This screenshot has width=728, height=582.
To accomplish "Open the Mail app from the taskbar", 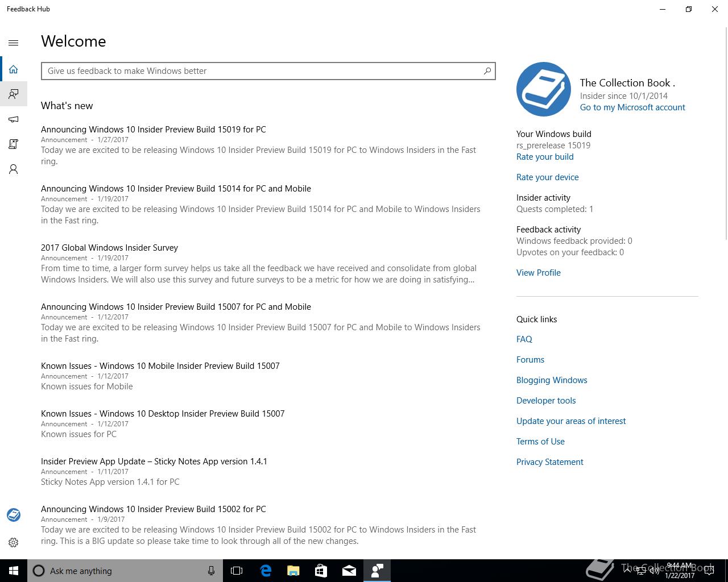I will coord(349,571).
